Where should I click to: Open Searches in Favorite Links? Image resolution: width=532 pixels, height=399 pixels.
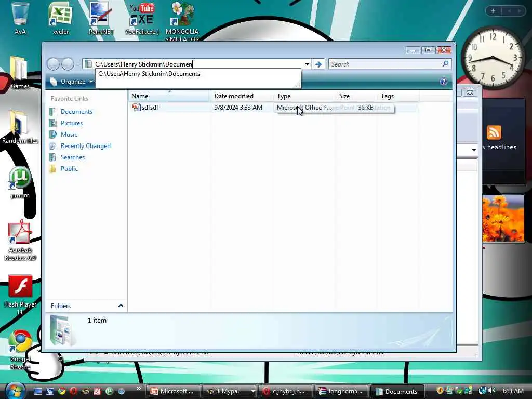point(73,157)
